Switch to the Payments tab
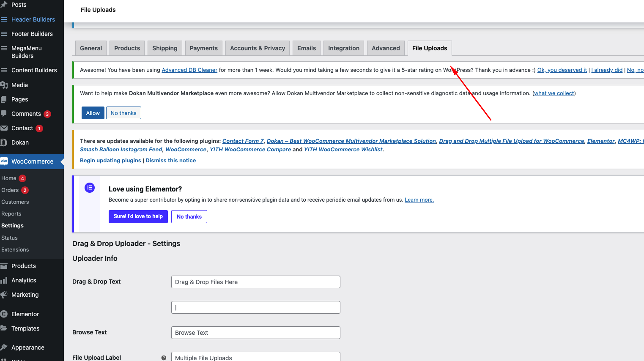Viewport: 644px width, 361px height. [204, 48]
